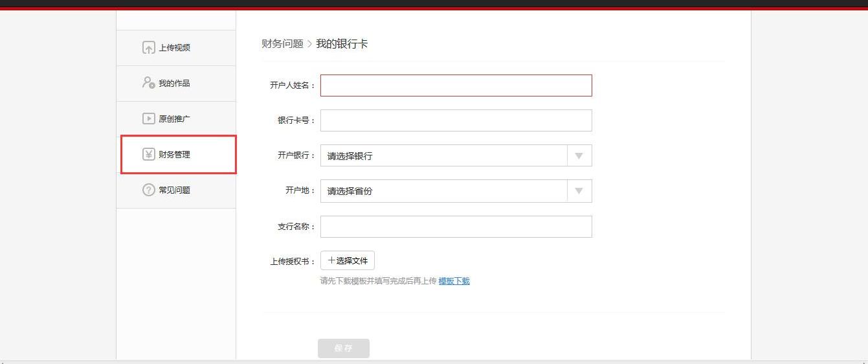868x364 pixels.
Task: Click the 我的作品 person icon
Action: tap(148, 83)
